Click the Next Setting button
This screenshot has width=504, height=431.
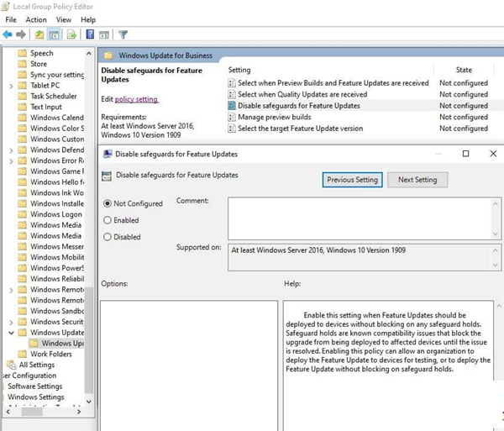click(417, 180)
